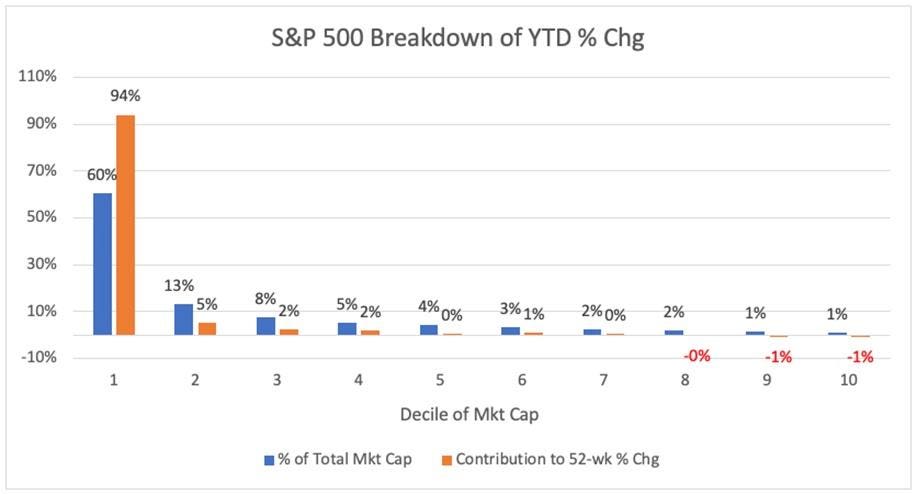Click the 60% data label
Viewport: 917px width, 494px height.
102,174
